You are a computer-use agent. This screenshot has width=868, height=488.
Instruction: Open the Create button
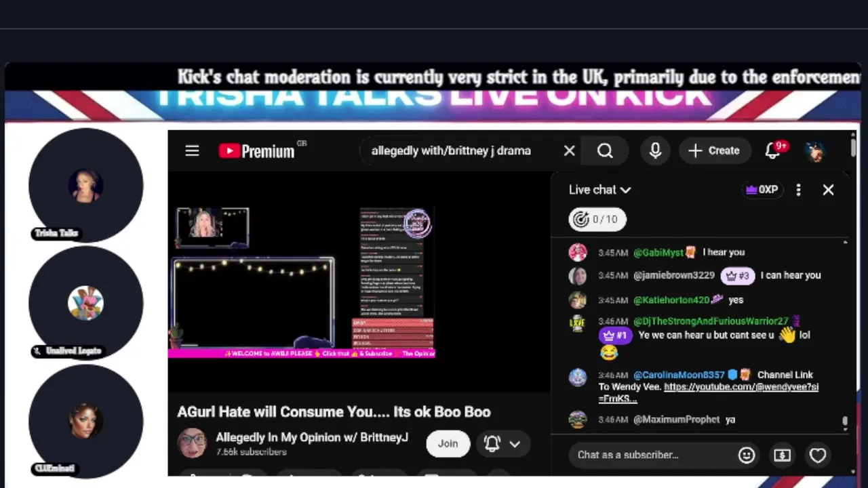click(714, 150)
